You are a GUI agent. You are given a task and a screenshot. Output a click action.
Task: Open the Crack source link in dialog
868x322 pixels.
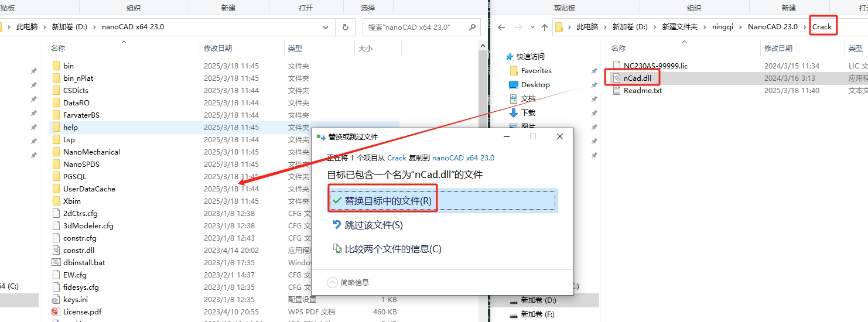point(397,157)
